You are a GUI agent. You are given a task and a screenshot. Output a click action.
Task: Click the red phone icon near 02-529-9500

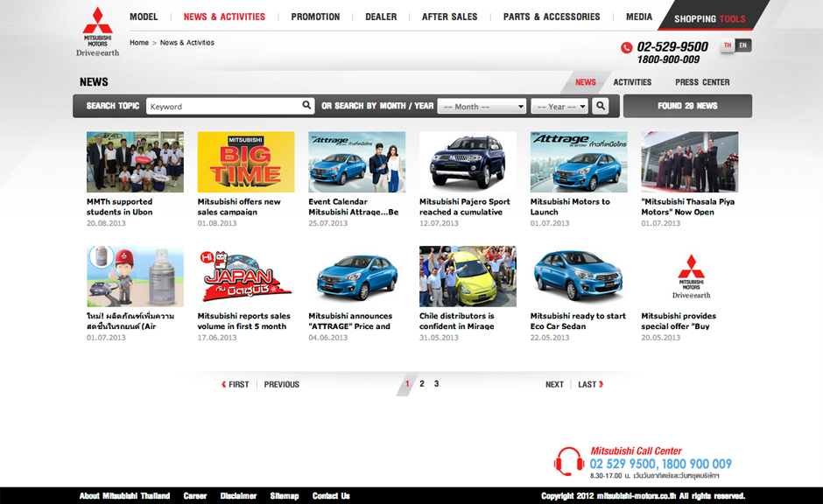(626, 48)
